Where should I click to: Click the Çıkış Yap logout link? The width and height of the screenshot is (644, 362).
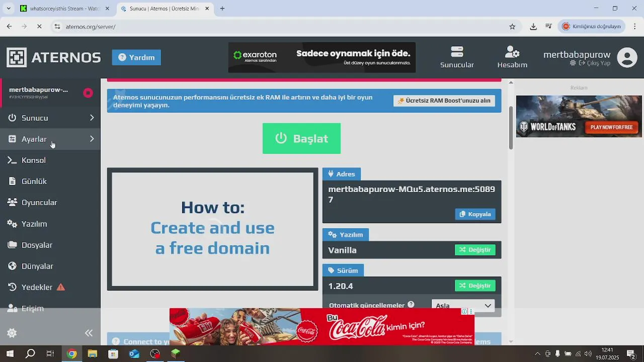[594, 63]
